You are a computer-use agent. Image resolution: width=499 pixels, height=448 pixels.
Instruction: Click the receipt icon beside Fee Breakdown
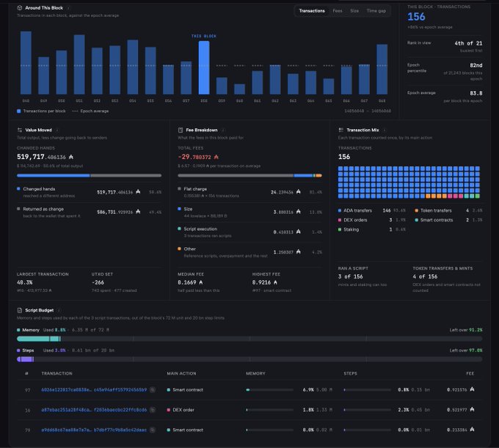[181, 130]
